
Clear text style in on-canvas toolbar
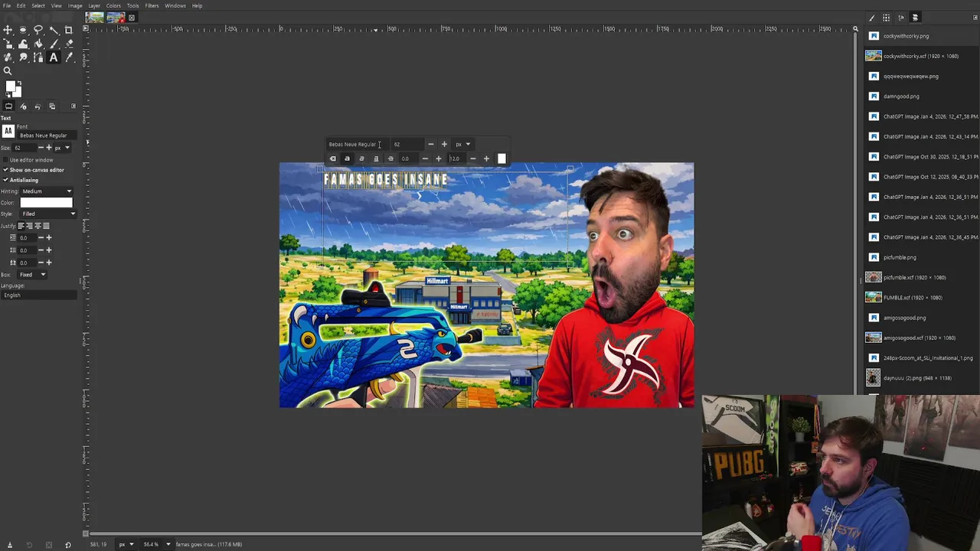point(333,158)
